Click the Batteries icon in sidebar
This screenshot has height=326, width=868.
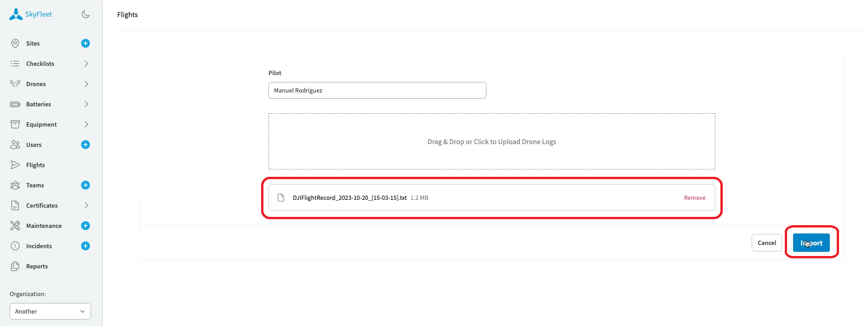pyautogui.click(x=15, y=104)
